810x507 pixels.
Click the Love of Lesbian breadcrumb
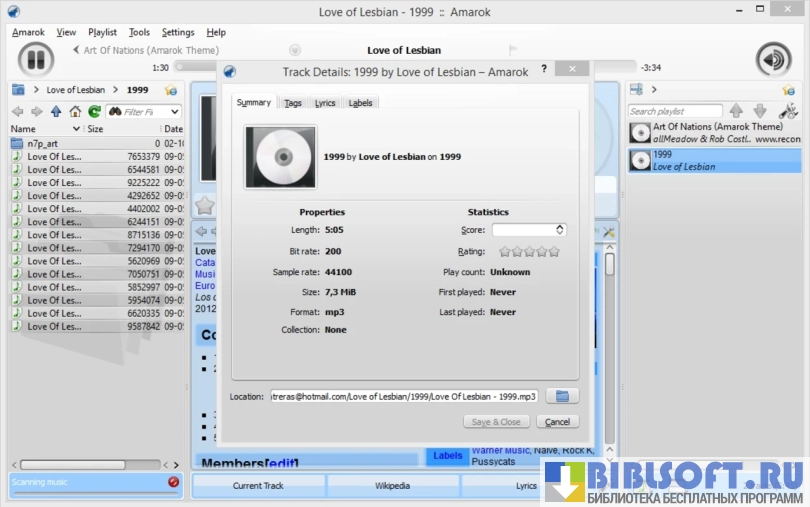point(75,90)
